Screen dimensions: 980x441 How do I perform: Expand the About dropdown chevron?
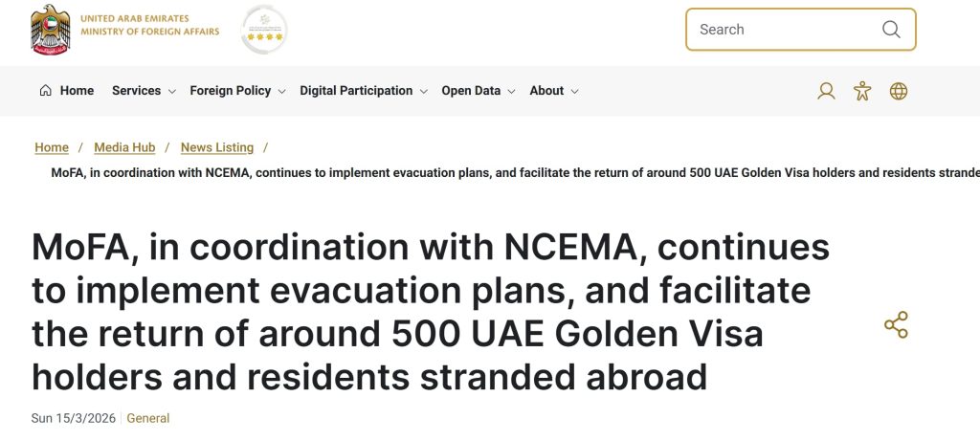coord(575,92)
